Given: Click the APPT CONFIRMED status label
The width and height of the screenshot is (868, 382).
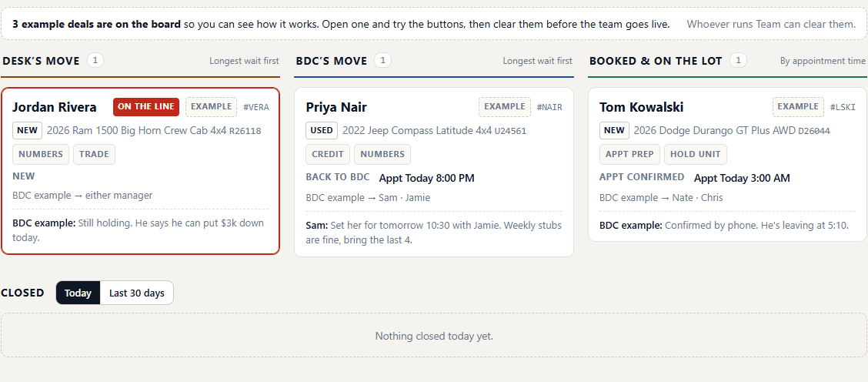Looking at the screenshot, I should (x=642, y=177).
